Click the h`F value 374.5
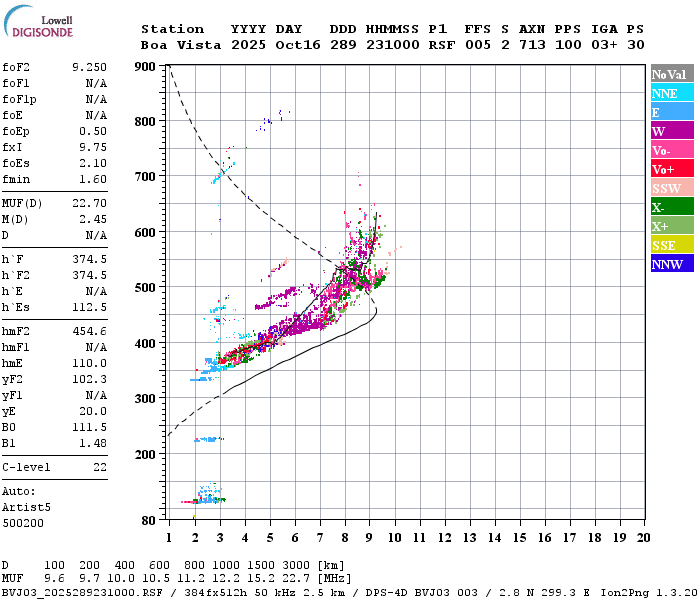The height and width of the screenshot is (600, 700). [89, 259]
